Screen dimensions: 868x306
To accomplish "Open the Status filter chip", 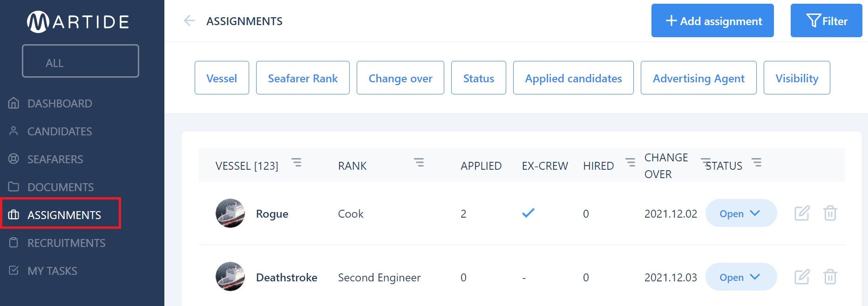I will [x=479, y=78].
